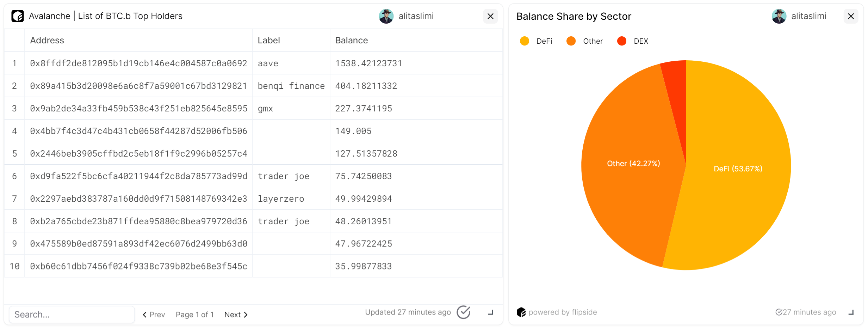Click the benqi finance label cell

[x=291, y=86]
